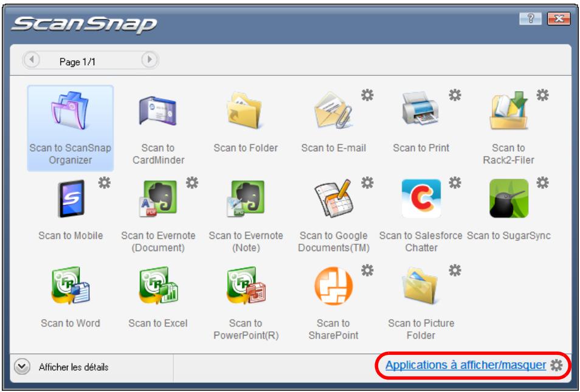The width and height of the screenshot is (580, 392).
Task: Open settings gear for Scan to Rack2-Filer
Action: [x=543, y=95]
